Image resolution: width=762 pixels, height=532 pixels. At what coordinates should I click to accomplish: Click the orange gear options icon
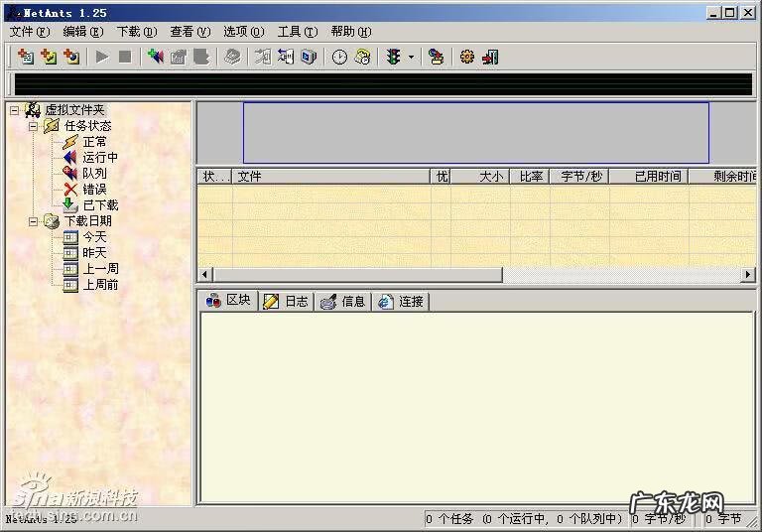467,57
